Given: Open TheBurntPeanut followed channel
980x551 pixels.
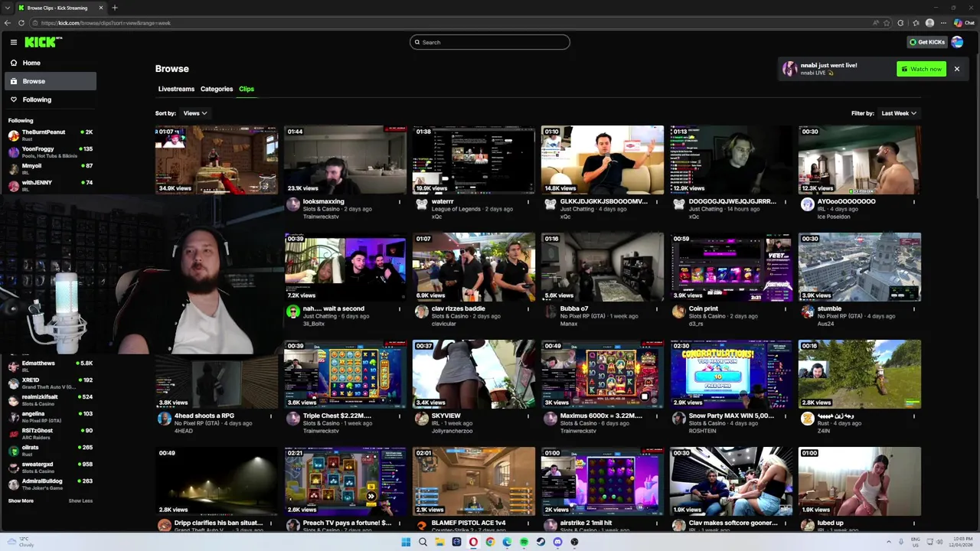Looking at the screenshot, I should coord(50,135).
